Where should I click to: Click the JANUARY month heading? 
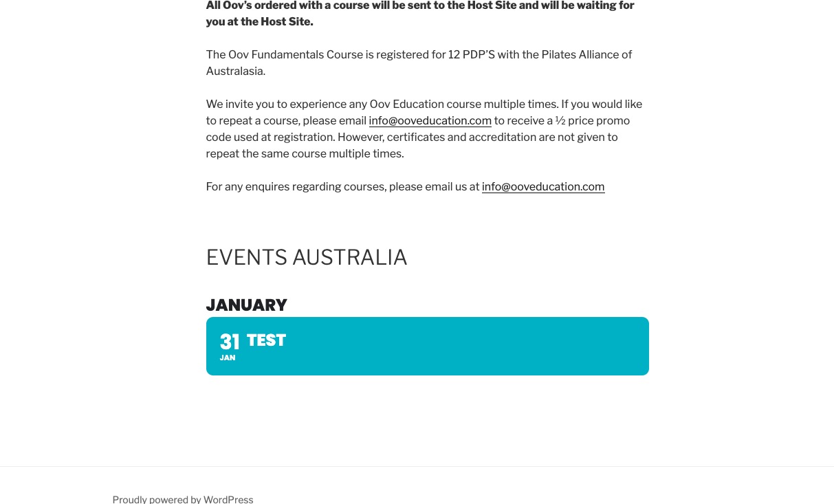tap(247, 305)
